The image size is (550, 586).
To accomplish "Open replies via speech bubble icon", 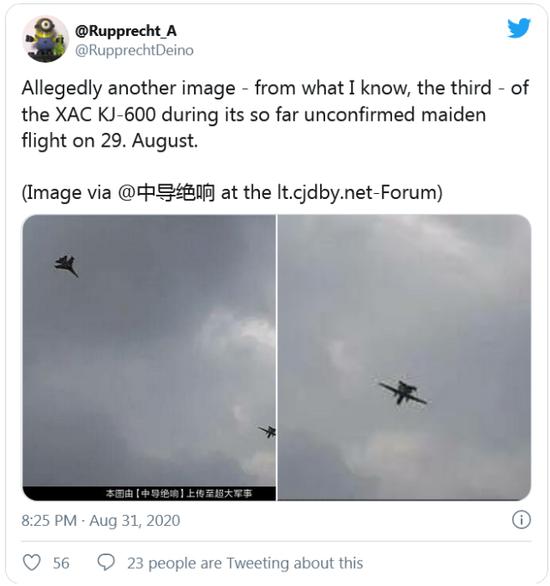I will coord(106,562).
